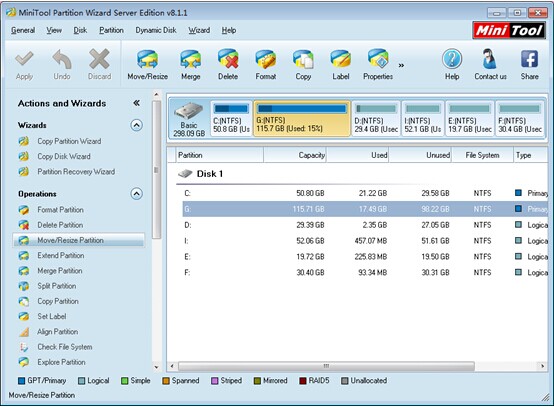Show more toolbar items via double chevron

(401, 65)
